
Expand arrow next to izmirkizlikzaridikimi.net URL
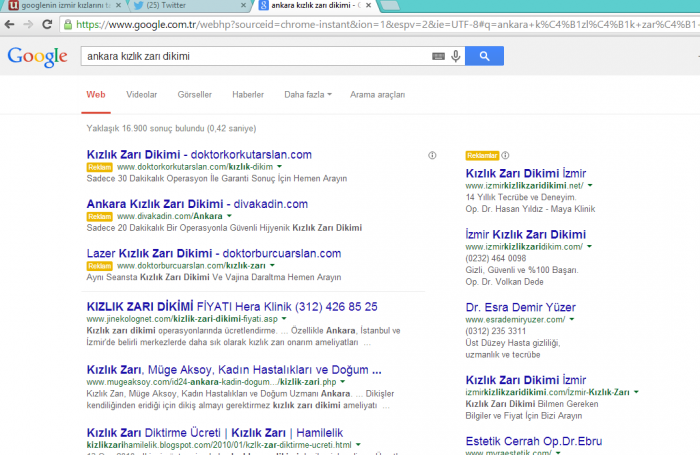[590, 185]
